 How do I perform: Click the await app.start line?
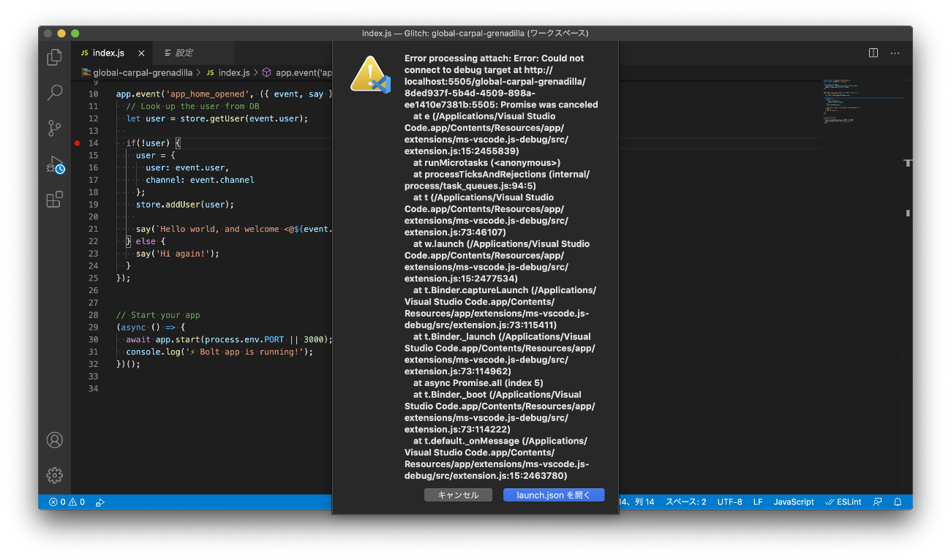pos(229,339)
